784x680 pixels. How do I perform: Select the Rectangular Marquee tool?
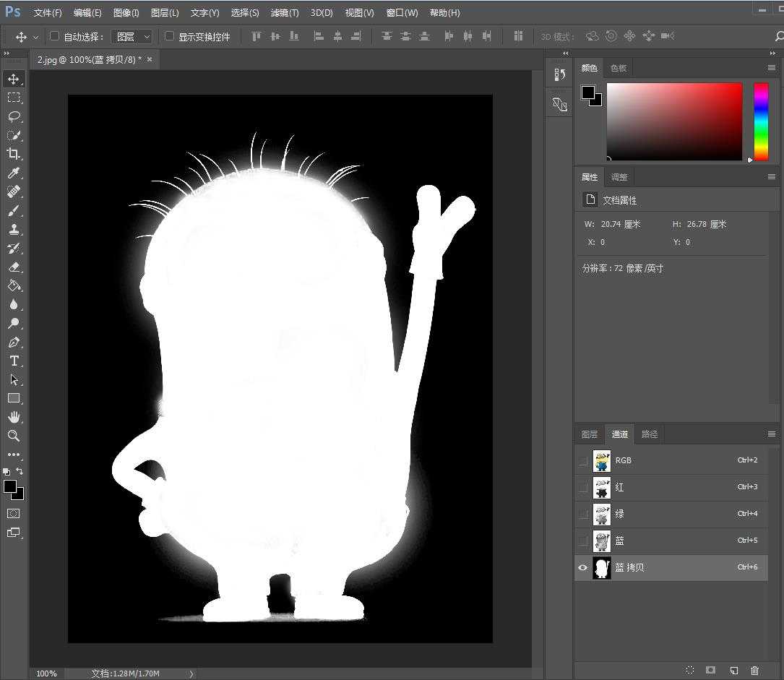(x=14, y=98)
